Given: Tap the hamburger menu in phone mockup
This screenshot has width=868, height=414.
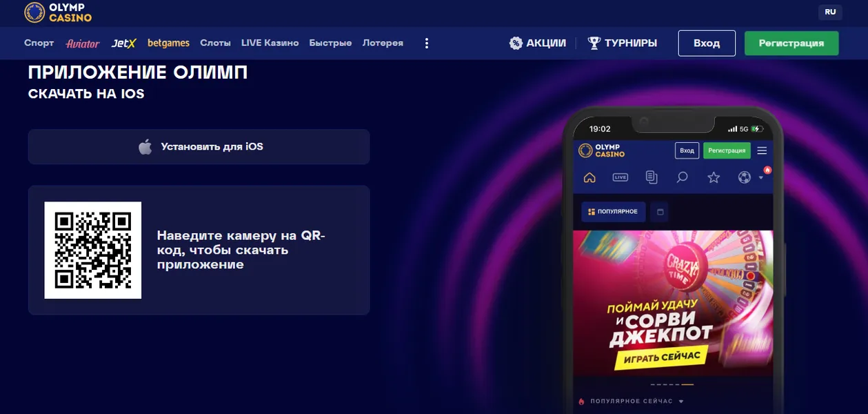Looking at the screenshot, I should pyautogui.click(x=762, y=150).
